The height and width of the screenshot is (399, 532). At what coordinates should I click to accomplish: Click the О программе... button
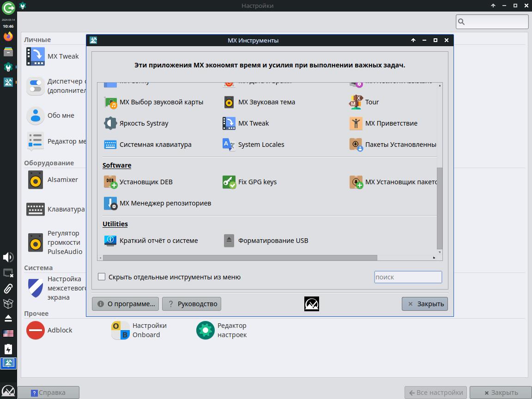[126, 304]
